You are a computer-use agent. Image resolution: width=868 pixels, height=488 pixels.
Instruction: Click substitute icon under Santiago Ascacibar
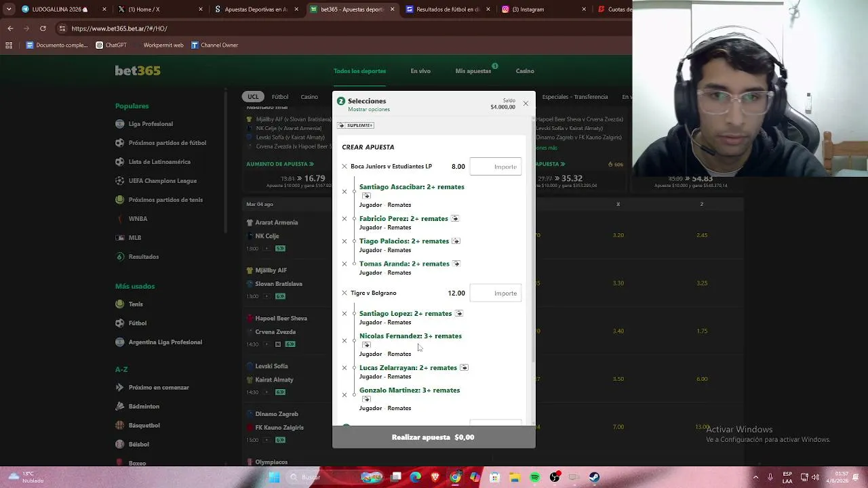tap(366, 196)
